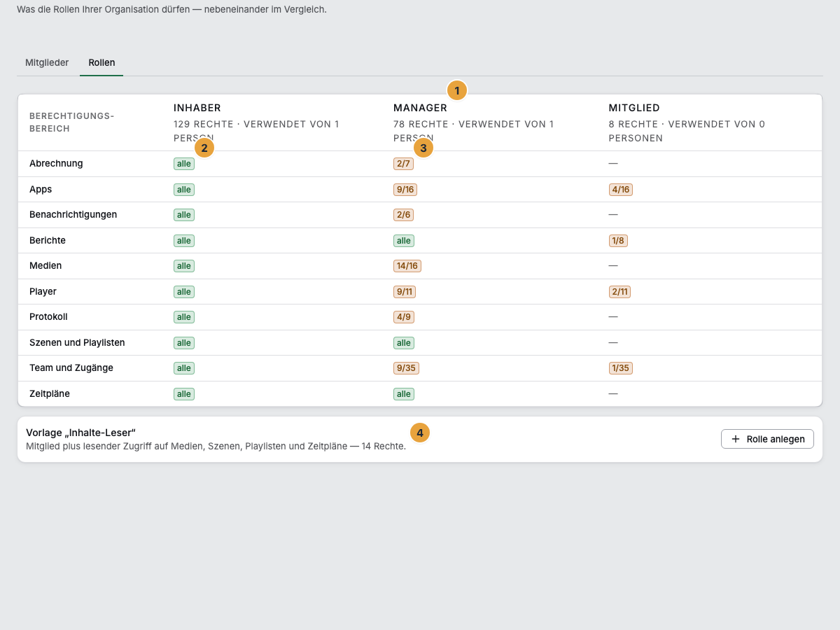Click the Medien row label
The width and height of the screenshot is (840, 630).
[x=45, y=266]
